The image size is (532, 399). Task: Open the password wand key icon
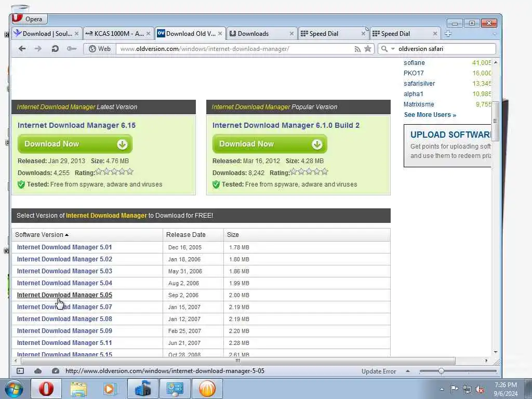pyautogui.click(x=72, y=49)
